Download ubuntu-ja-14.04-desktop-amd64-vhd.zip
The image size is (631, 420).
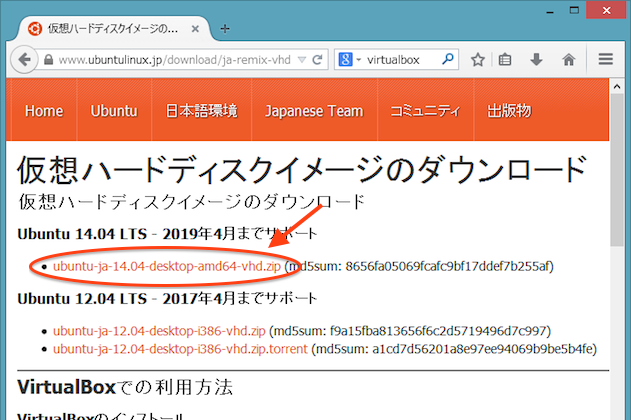[167, 267]
